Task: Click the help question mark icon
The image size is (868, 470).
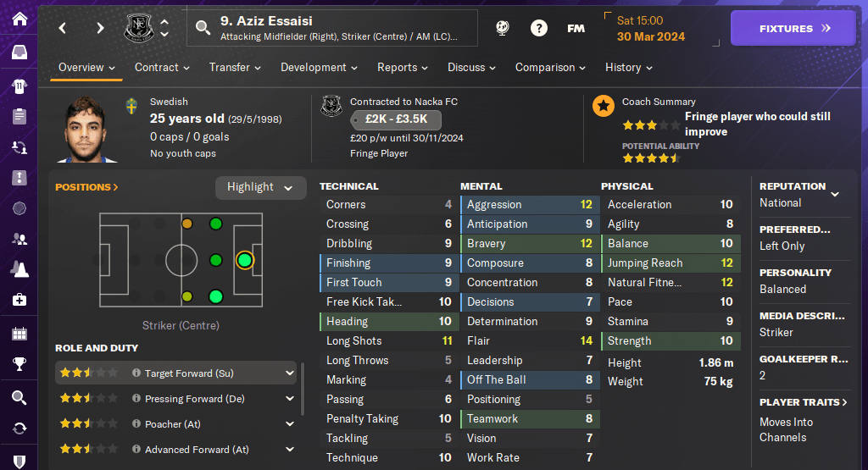Action: pos(538,28)
